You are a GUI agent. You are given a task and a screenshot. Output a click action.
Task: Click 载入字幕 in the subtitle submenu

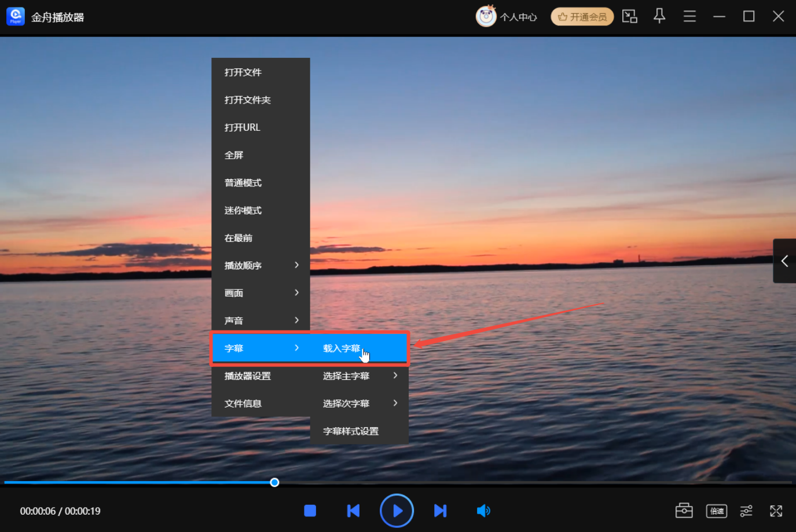[359, 348]
